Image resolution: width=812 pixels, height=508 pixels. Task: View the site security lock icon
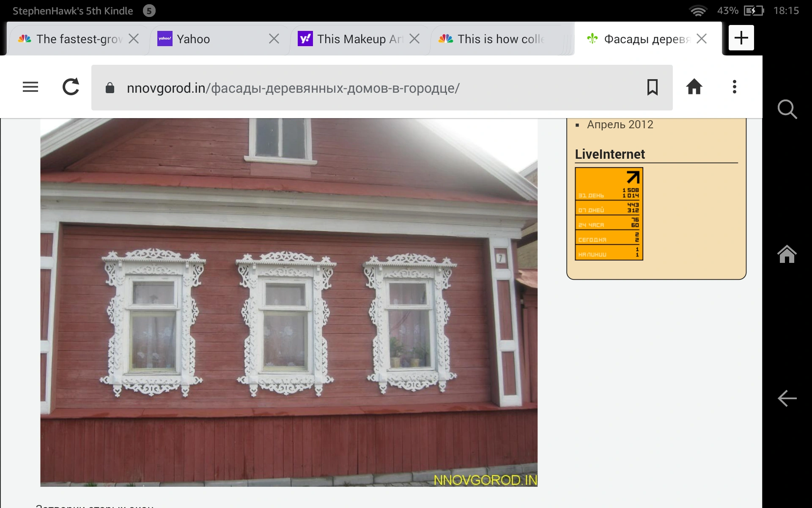[110, 88]
